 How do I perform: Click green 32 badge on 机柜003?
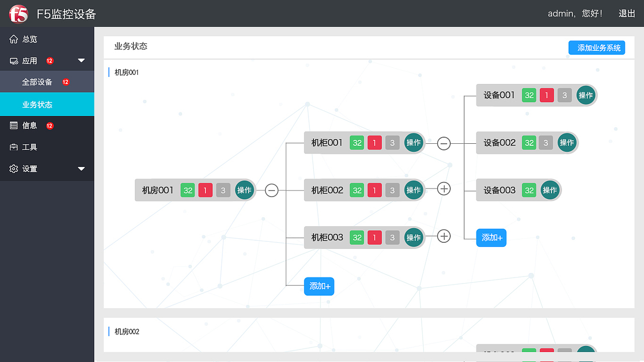click(357, 237)
